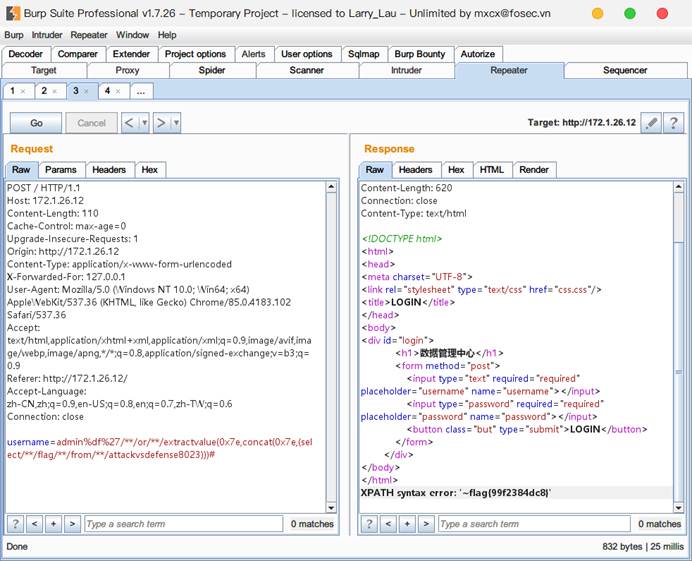Image resolution: width=692 pixels, height=561 pixels.
Task: Open response search help question icon
Action: [369, 524]
